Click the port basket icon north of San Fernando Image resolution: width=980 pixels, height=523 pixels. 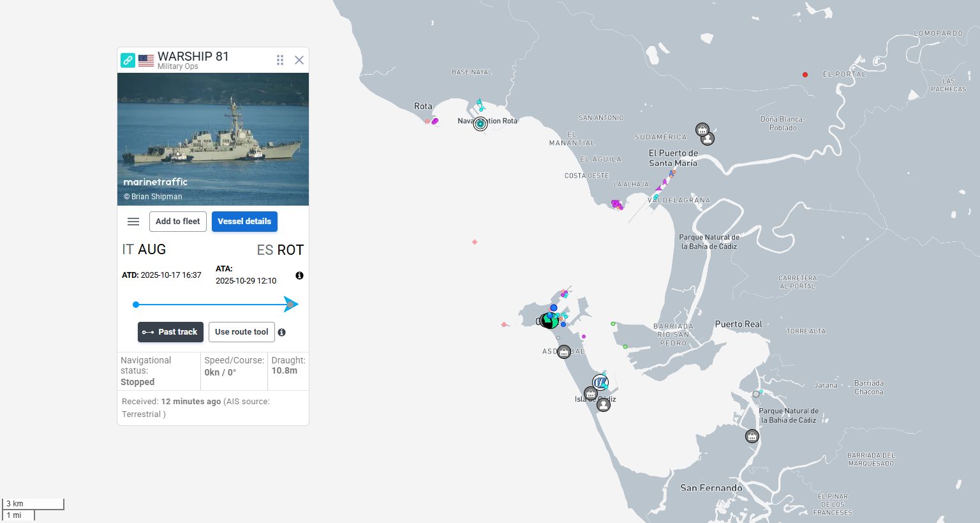pyautogui.click(x=752, y=437)
